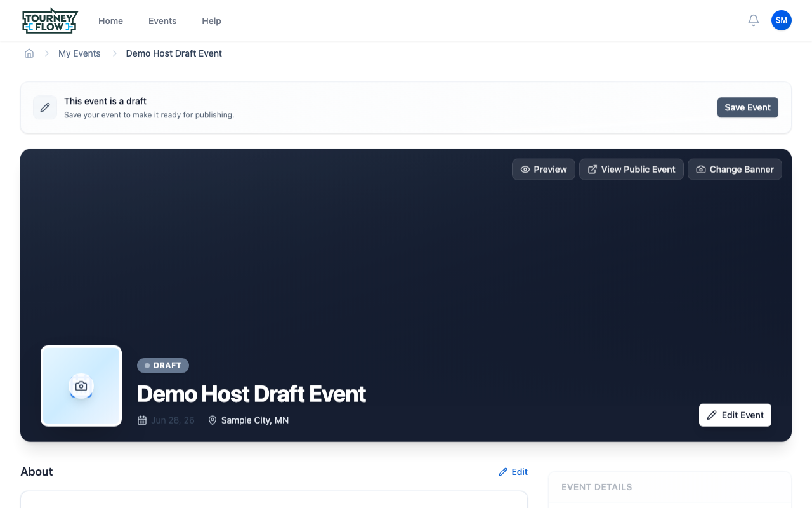Open the Events navigation item
Viewport: 812px width, 508px height.
tap(162, 21)
